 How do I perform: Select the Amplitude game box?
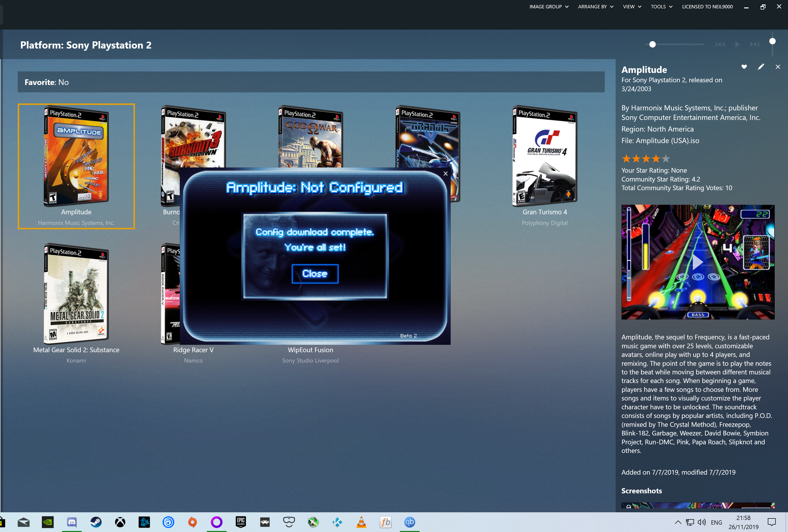(x=76, y=166)
